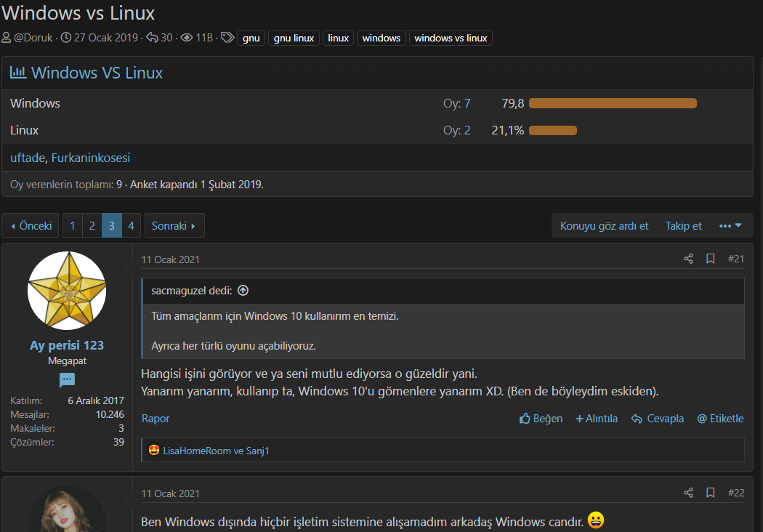The height and width of the screenshot is (532, 763).
Task: Open voter uftade's profile
Action: pyautogui.click(x=28, y=158)
